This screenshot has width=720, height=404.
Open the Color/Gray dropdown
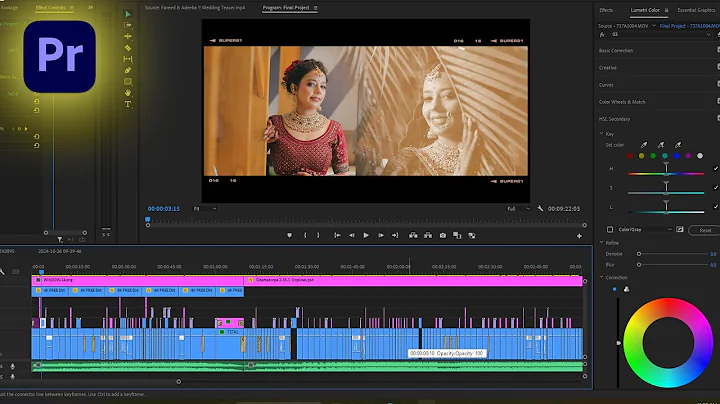(645, 230)
